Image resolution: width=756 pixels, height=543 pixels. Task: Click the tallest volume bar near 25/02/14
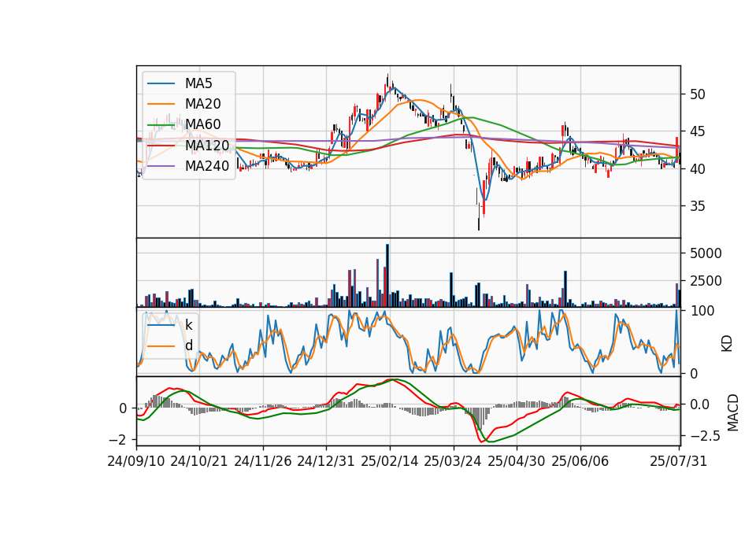[387, 275]
